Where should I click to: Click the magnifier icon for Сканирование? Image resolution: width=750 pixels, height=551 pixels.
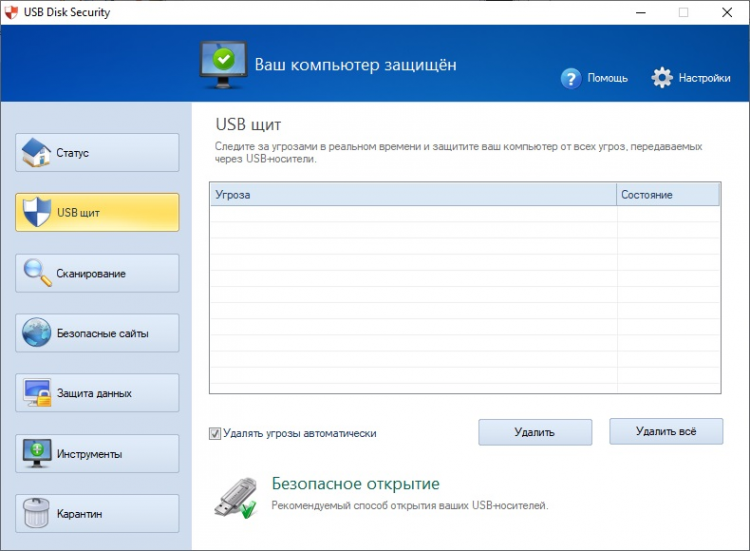pyautogui.click(x=37, y=273)
